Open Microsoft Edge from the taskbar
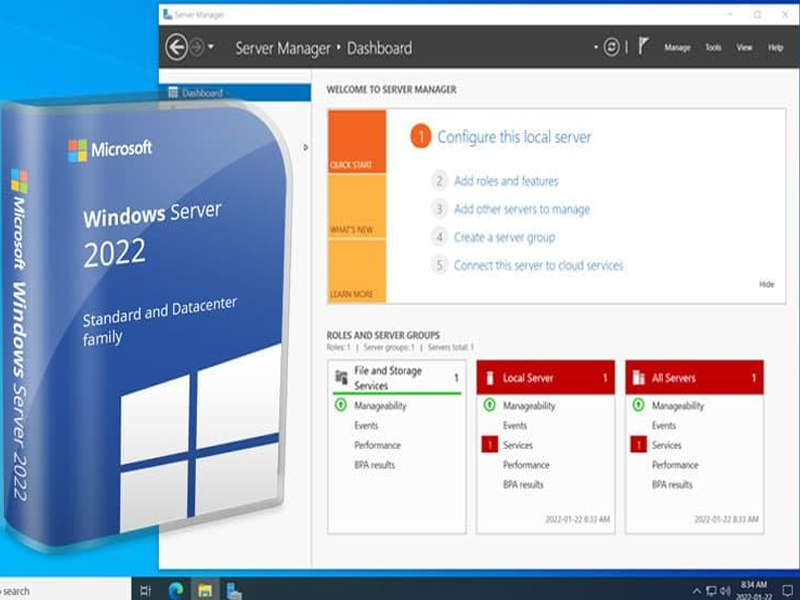 176,590
